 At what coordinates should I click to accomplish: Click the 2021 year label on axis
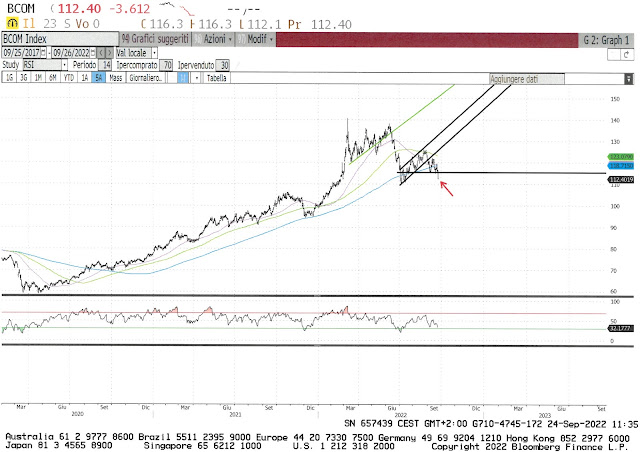(x=236, y=414)
